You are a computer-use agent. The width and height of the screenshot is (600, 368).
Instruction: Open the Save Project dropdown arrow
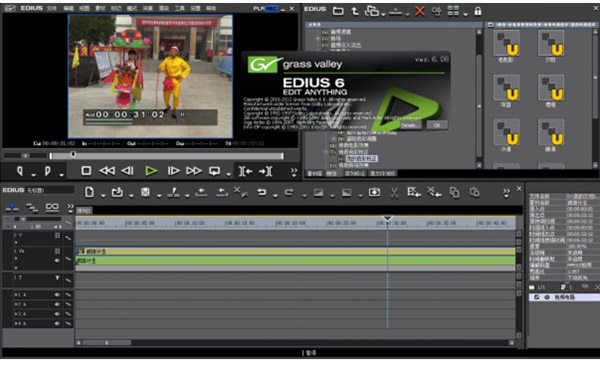(x=159, y=195)
